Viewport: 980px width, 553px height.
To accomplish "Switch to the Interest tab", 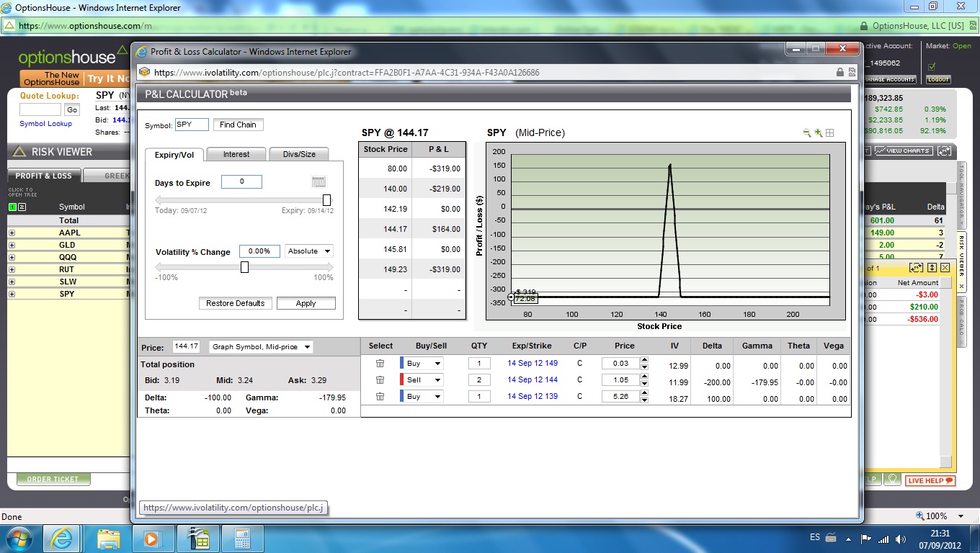I will pyautogui.click(x=236, y=154).
